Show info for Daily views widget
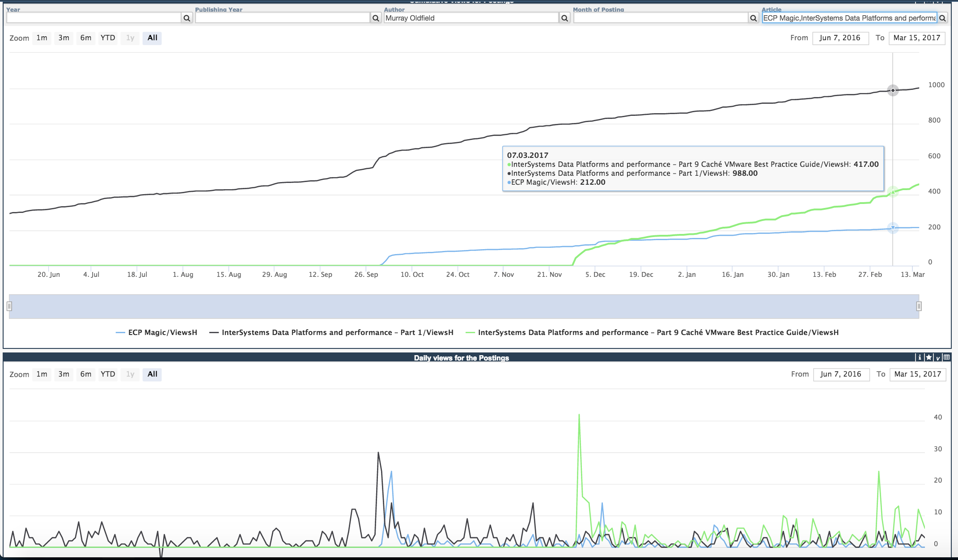958x560 pixels. (920, 357)
